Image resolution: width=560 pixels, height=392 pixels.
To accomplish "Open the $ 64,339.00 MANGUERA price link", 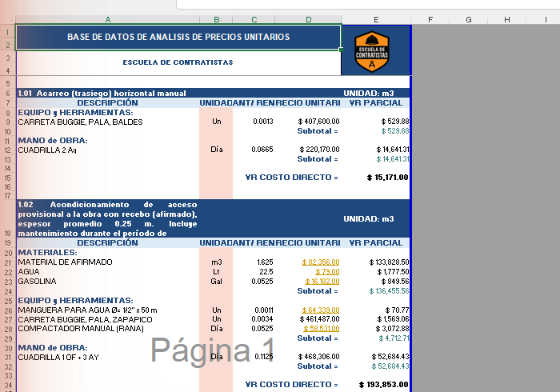I will coord(320,310).
